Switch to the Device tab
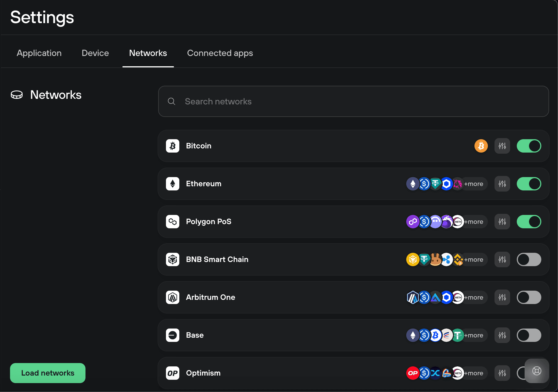The image size is (558, 392). tap(95, 53)
